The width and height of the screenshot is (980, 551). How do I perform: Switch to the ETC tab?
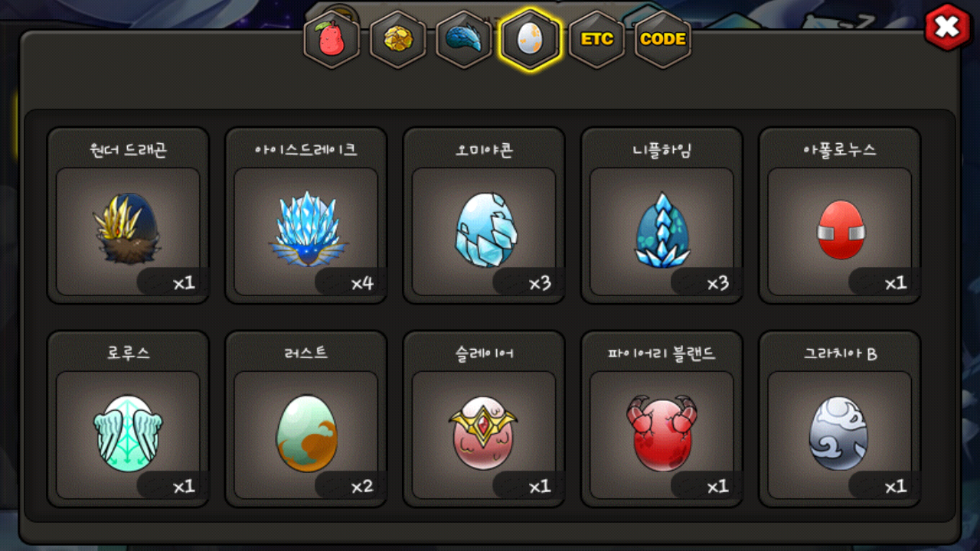[x=596, y=39]
